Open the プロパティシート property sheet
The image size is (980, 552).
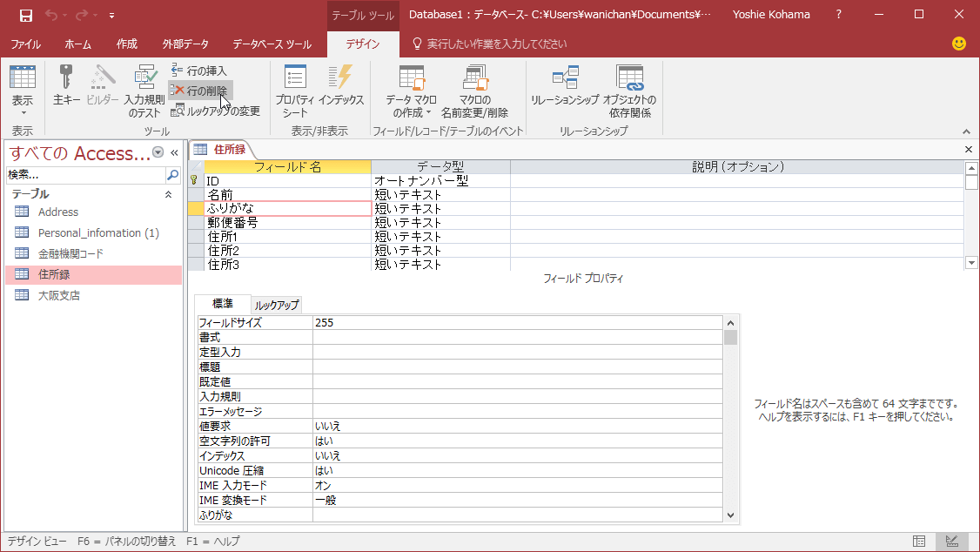[294, 91]
